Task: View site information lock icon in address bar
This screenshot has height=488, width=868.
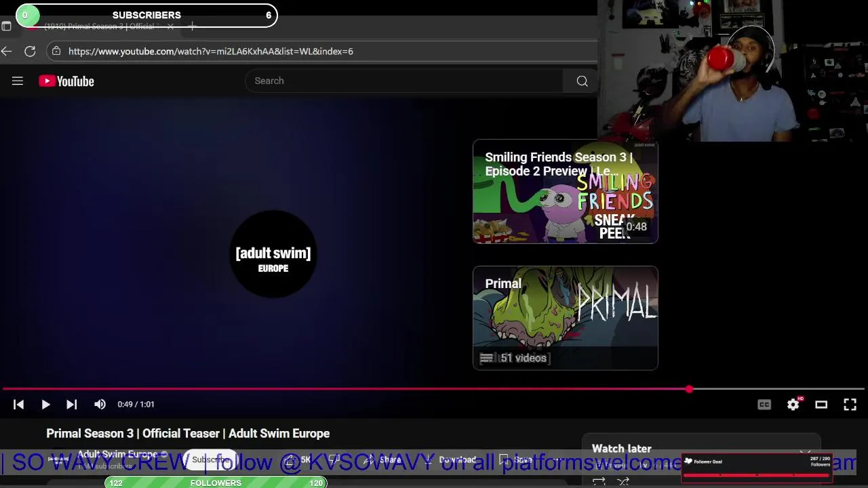Action: (x=56, y=51)
